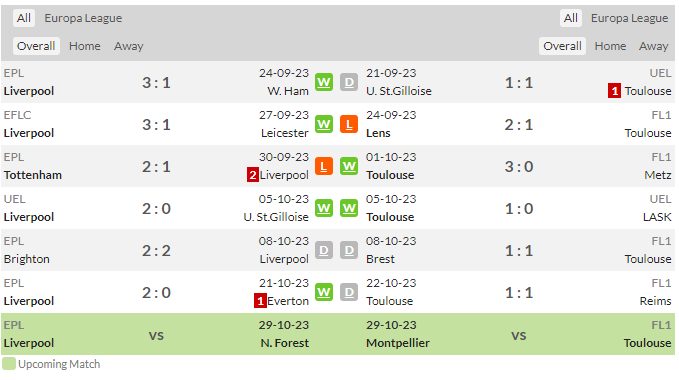The width and height of the screenshot is (679, 380).
Task: Switch left panel to Home matches
Action: (x=84, y=46)
